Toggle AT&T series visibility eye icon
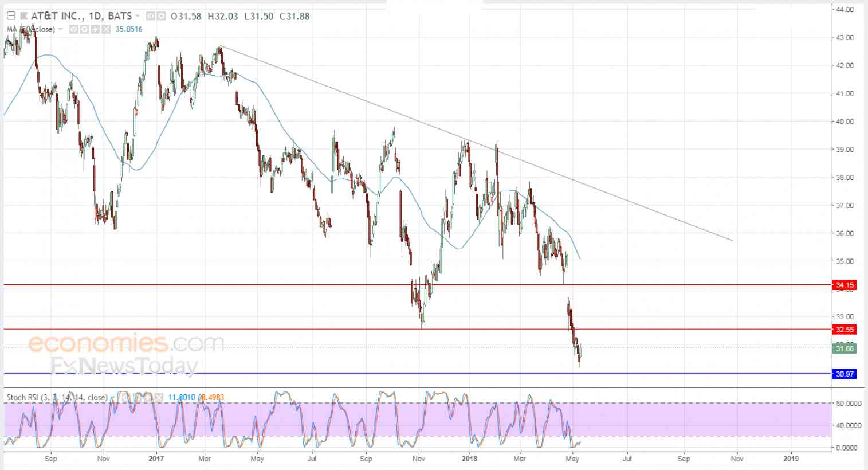This screenshot has height=470, width=868. 150,16
